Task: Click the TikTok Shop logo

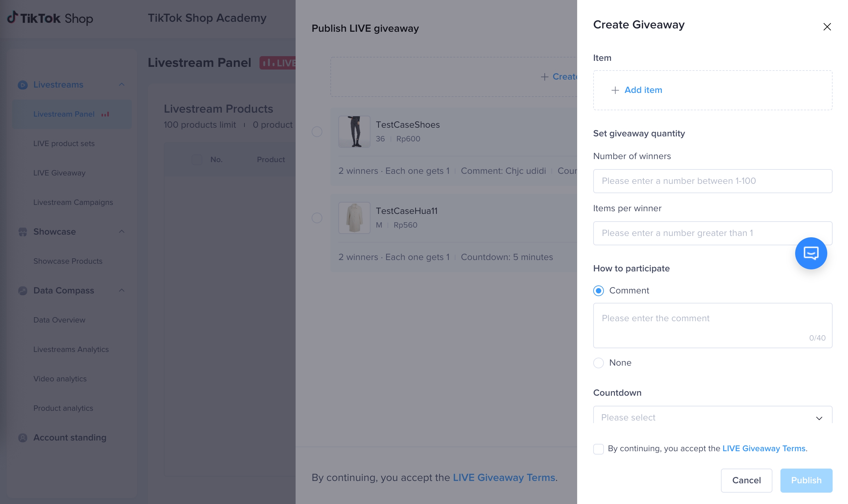Action: 50,18
